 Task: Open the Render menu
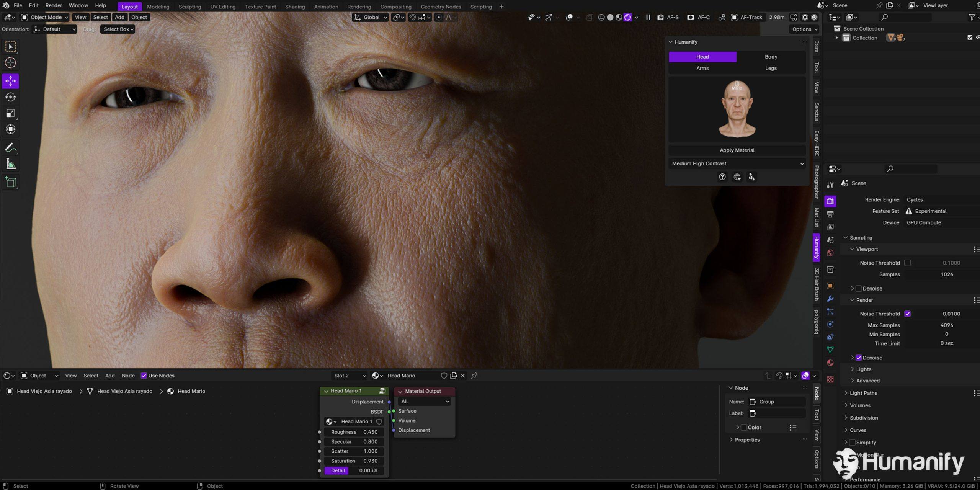pos(54,5)
